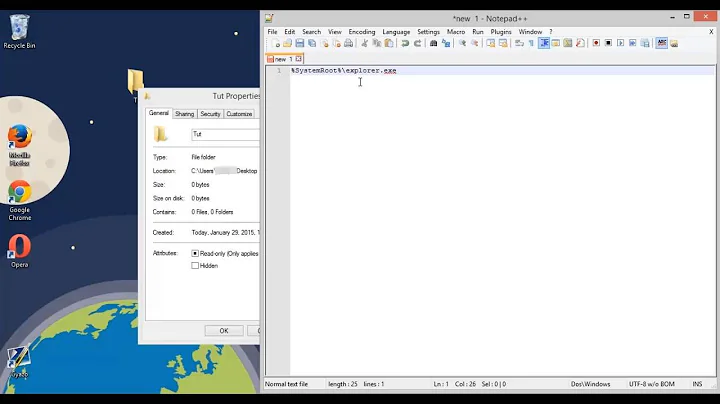Start macro recording with red record icon
This screenshot has width=720, height=404.
596,43
